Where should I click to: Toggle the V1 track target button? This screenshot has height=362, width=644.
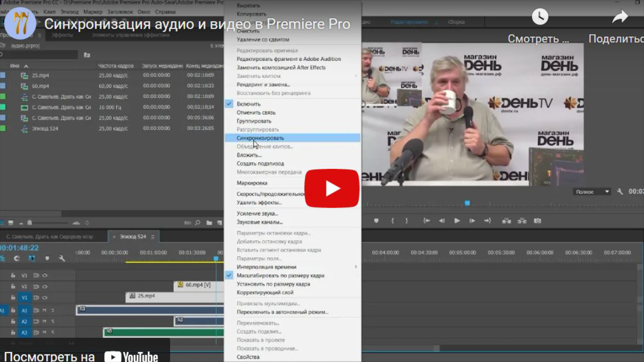[x=24, y=298]
